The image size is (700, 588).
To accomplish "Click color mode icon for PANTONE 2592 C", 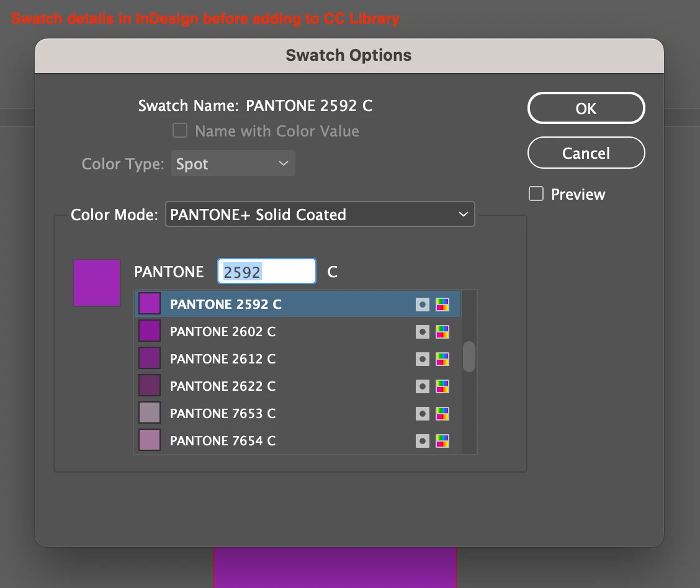I will pos(442,305).
